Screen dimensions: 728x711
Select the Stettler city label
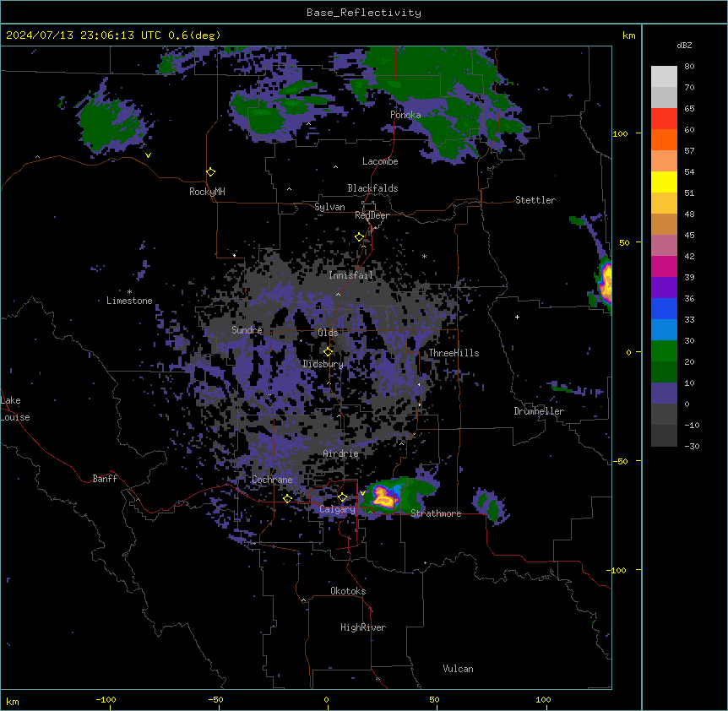535,200
